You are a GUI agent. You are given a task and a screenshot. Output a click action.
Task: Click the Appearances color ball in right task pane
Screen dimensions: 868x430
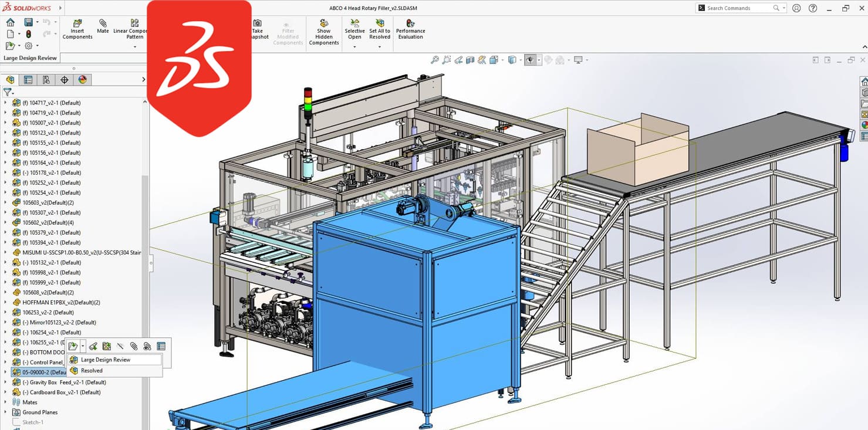pos(864,125)
